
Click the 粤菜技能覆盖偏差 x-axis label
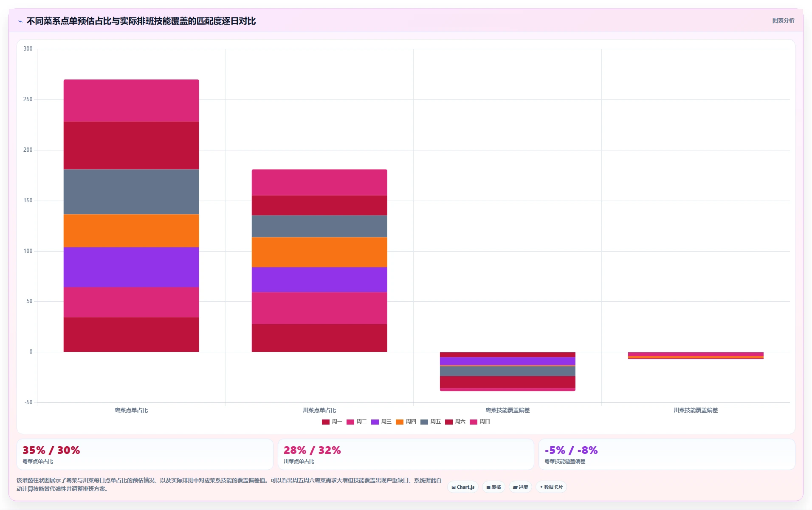click(508, 410)
